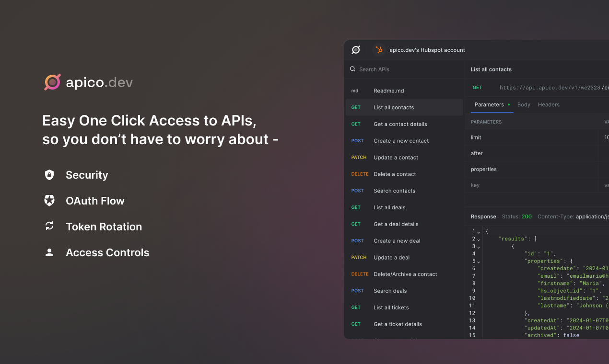Select Create a new deal endpoint
The height and width of the screenshot is (364, 609).
404,240
